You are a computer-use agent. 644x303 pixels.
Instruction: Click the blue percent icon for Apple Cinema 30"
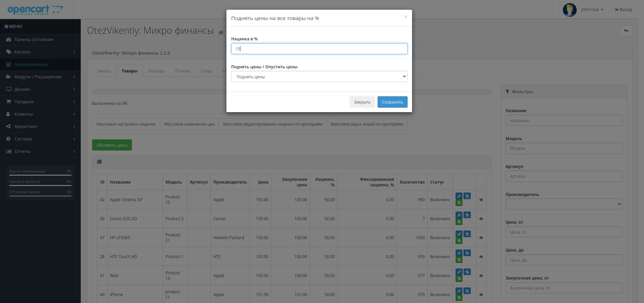tap(467, 196)
